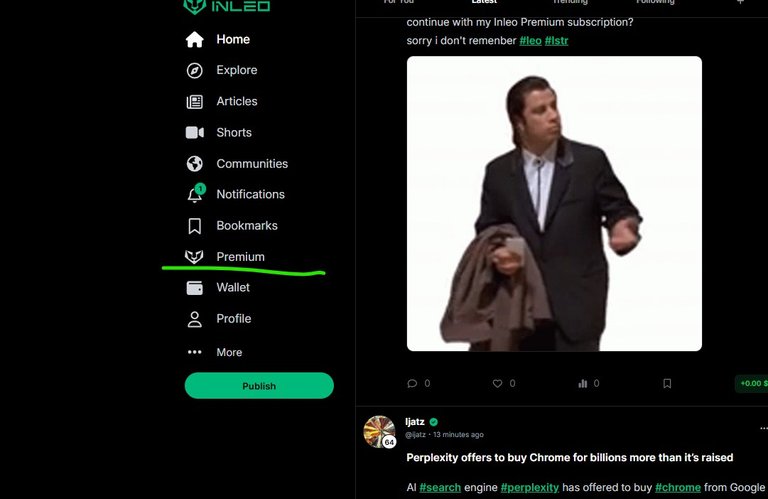Click the Bookmarks ribbon icon in sidebar
This screenshot has height=499, width=768.
click(194, 226)
